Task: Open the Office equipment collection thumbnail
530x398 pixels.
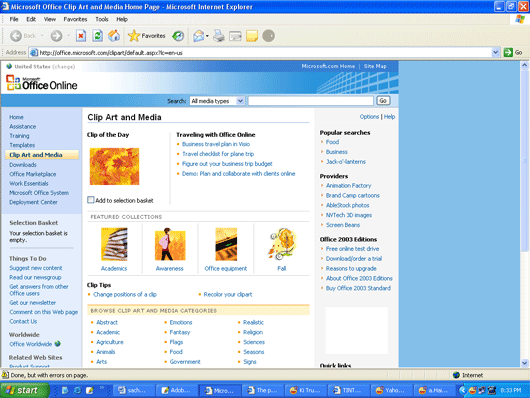Action: [x=226, y=244]
